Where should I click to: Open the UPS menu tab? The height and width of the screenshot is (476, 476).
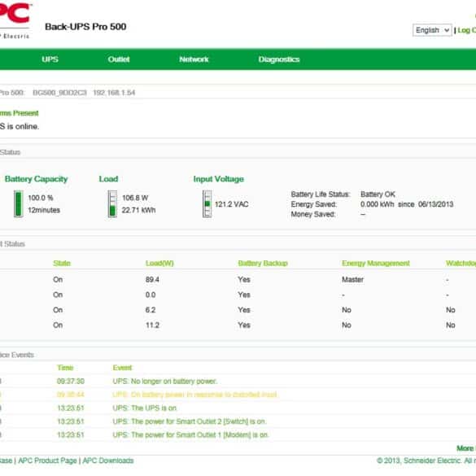pos(50,59)
